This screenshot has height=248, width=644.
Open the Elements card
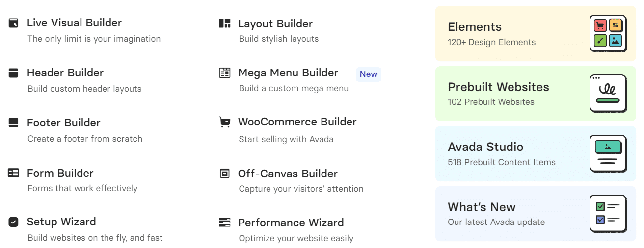coord(536,33)
